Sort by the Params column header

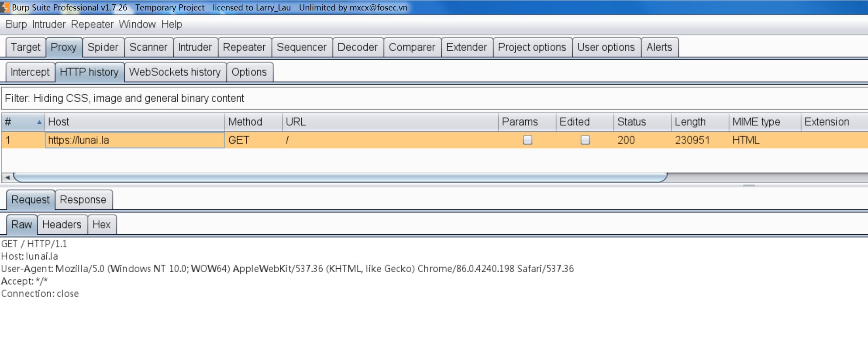[x=527, y=122]
